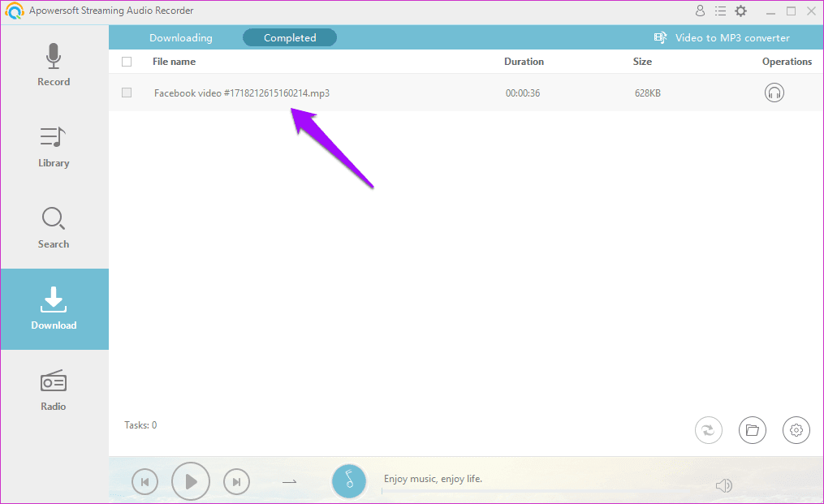Screen dimensions: 824x504
Task: Click the Apowersoft logo icon
Action: tap(14, 11)
